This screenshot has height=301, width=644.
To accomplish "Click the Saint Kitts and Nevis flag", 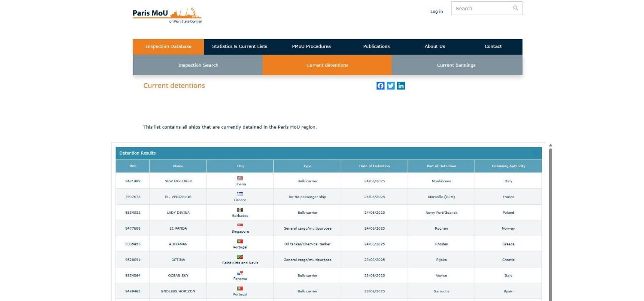I will click(x=240, y=257).
